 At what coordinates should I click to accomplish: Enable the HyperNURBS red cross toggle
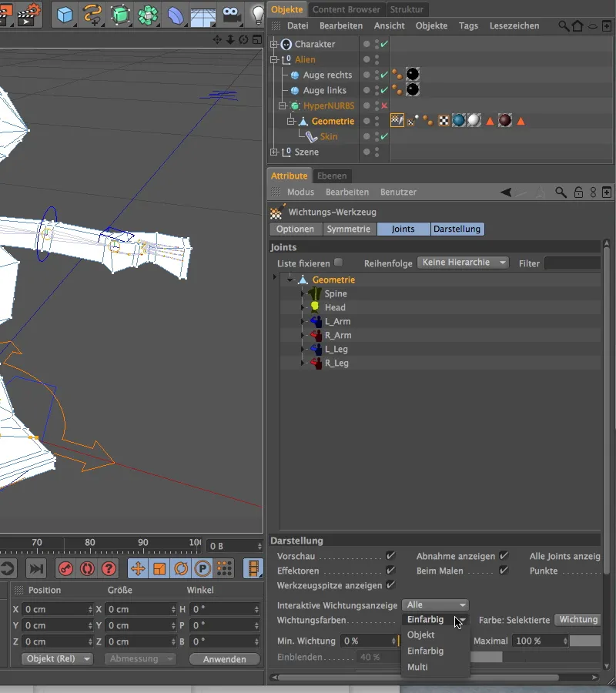coord(384,105)
